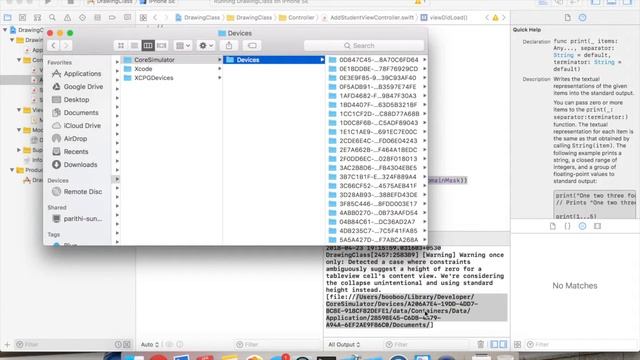Open Applications in Finder sidebar

[x=77, y=73]
